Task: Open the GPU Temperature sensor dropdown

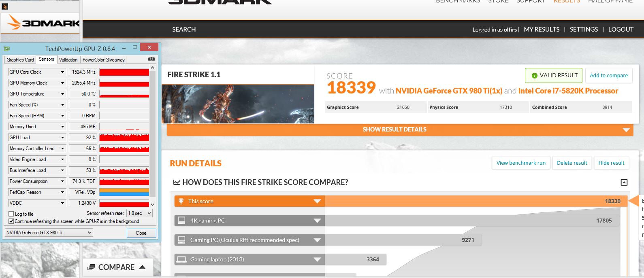Action: [63, 94]
